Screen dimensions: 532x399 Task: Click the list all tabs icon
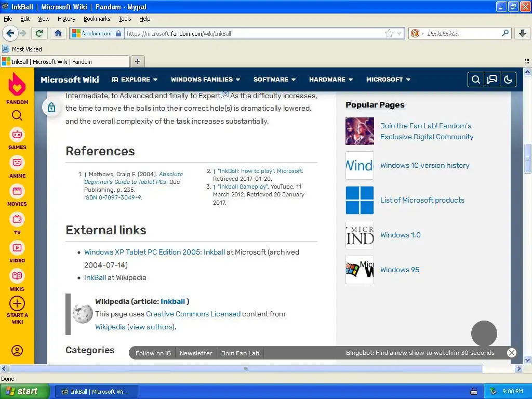pyautogui.click(x=527, y=61)
